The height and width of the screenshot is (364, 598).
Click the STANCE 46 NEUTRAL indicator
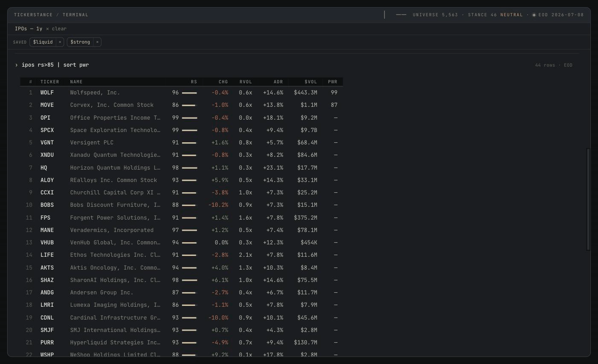pyautogui.click(x=495, y=15)
